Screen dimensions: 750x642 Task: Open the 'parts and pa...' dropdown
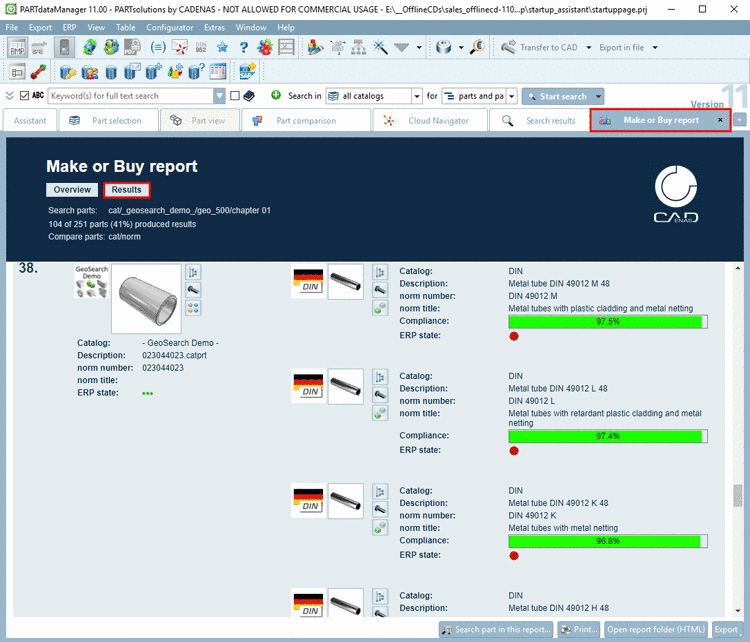[512, 96]
